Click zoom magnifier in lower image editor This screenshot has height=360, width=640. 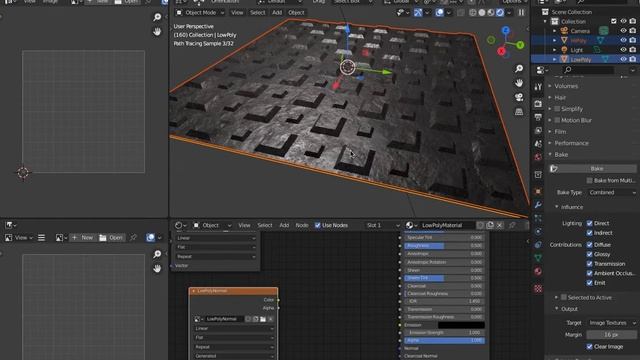pyautogui.click(x=157, y=254)
